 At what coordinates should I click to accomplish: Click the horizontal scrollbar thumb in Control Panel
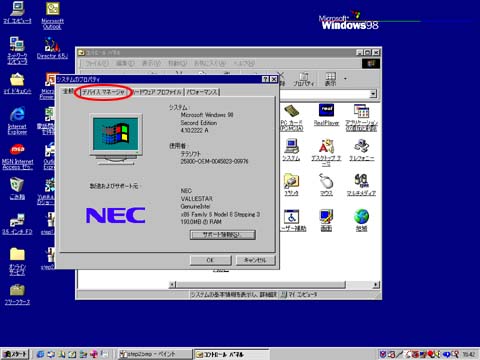[x=261, y=285]
